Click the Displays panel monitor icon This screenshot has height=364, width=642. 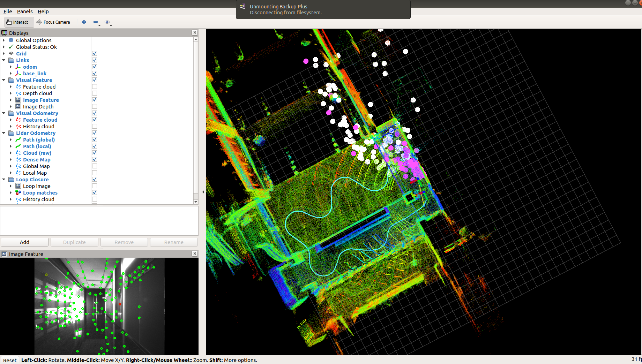(x=4, y=33)
